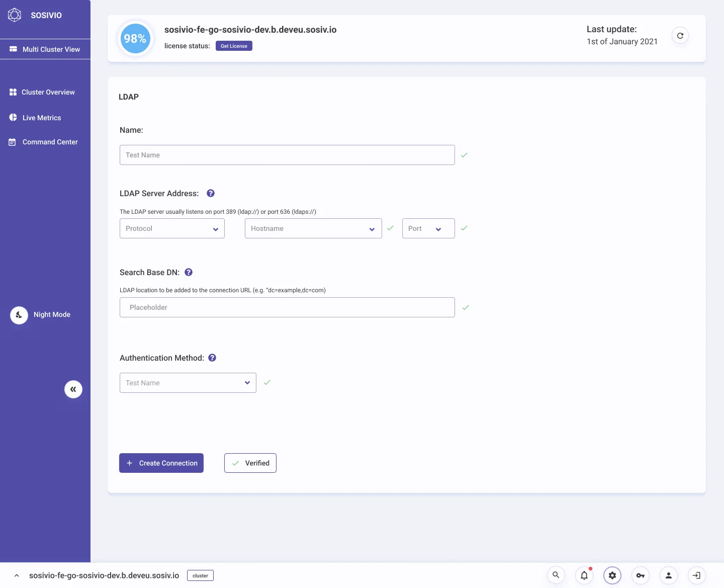This screenshot has height=588, width=724.
Task: Open the Hostname dropdown
Action: coord(313,228)
